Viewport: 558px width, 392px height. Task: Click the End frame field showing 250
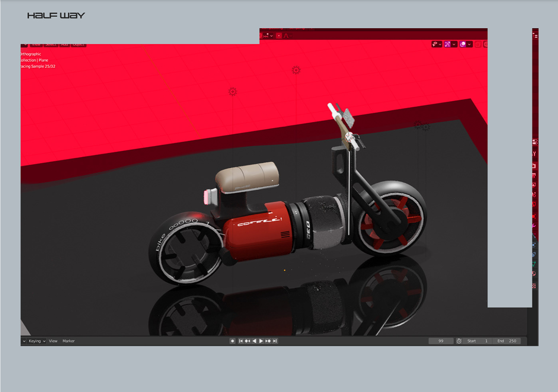[x=507, y=341]
